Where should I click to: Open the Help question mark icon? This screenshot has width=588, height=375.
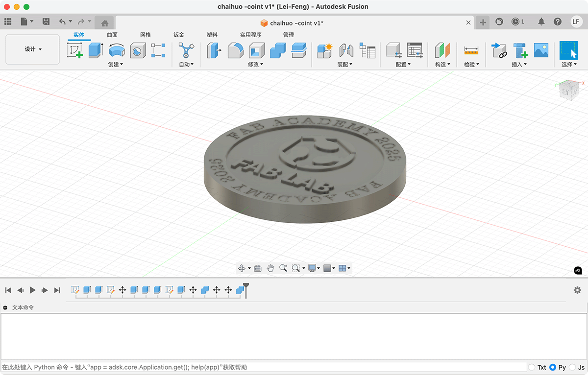558,22
